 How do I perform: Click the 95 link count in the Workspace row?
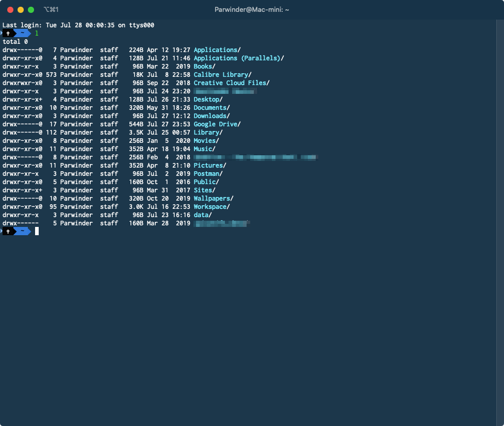[x=53, y=207]
